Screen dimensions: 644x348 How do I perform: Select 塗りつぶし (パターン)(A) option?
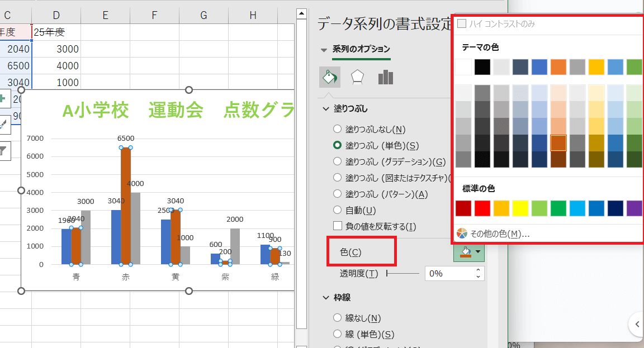tap(380, 194)
